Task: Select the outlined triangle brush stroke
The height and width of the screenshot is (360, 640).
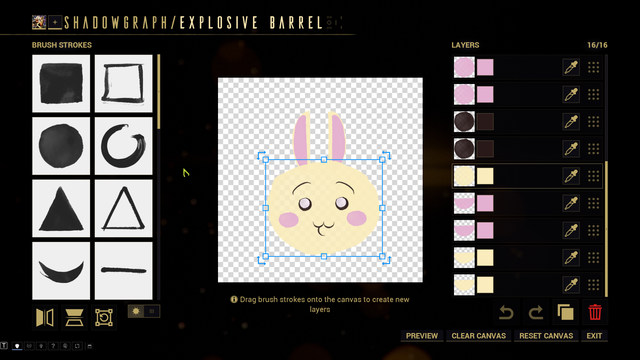Action: pyautogui.click(x=124, y=209)
